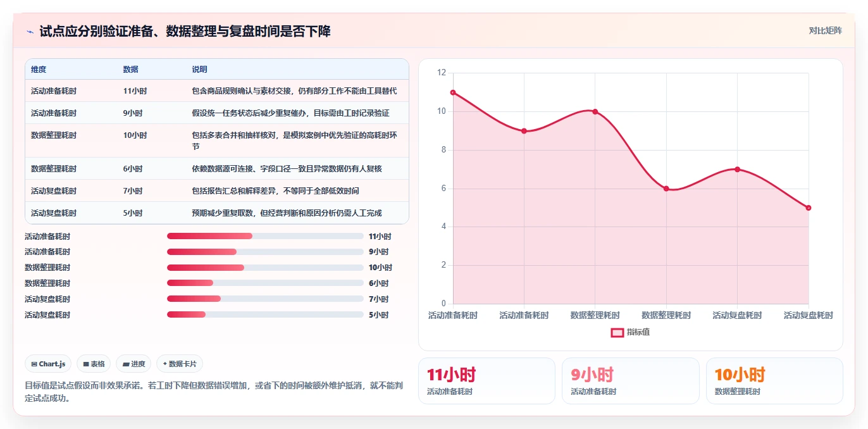Viewport: 868px width, 429px height.
Task: Click the footnote starting 目标值是试点假设而非效果承诺
Action: tap(214, 392)
